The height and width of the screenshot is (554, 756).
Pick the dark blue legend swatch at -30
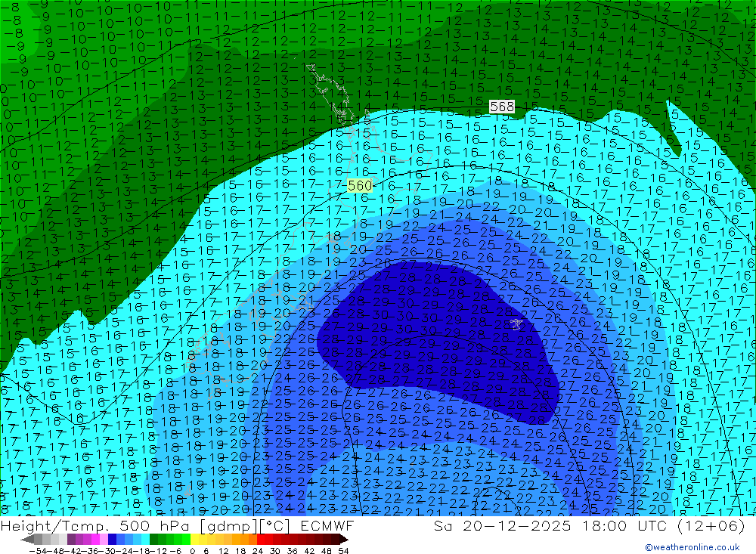pyautogui.click(x=112, y=539)
